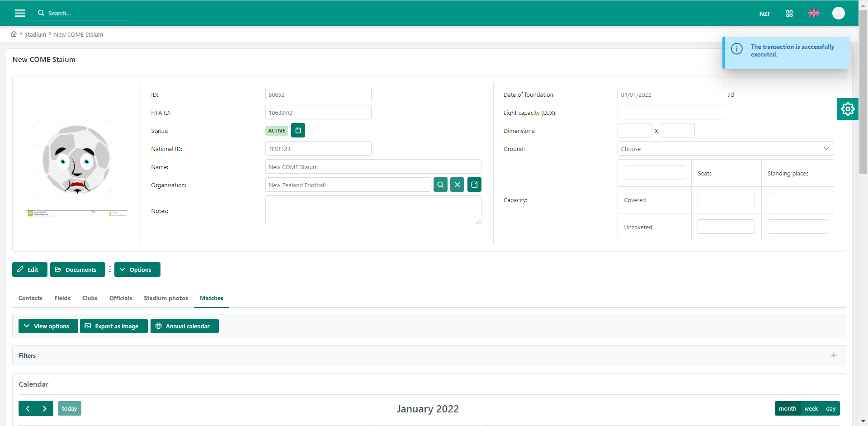Search organisation with magnifier button
The image size is (868, 426).
(440, 185)
